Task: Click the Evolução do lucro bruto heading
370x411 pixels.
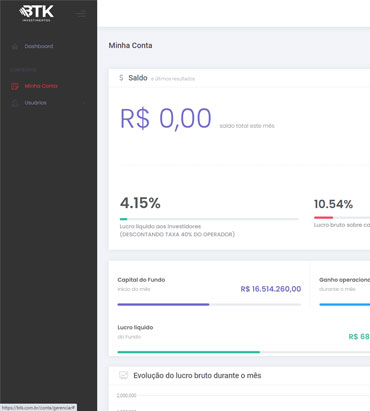Action: 197,375
